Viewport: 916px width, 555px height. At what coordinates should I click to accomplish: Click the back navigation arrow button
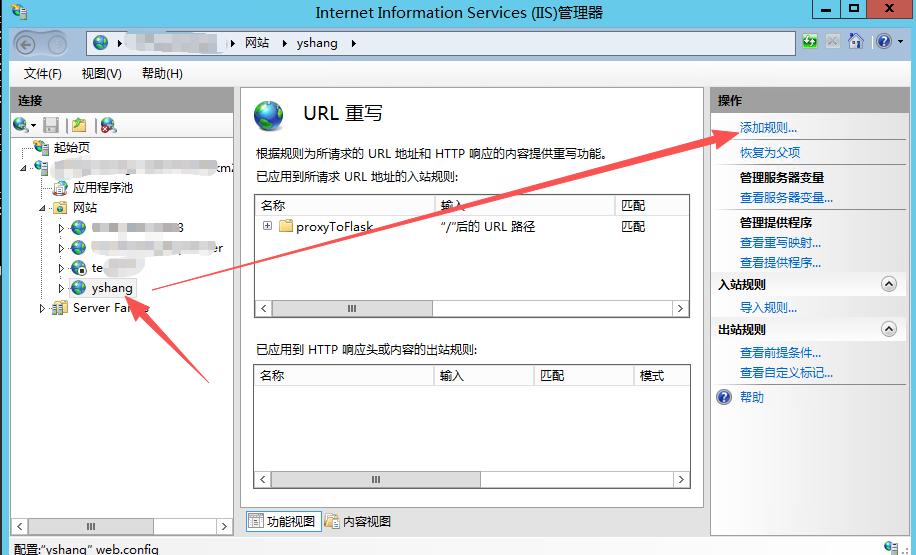(x=25, y=44)
